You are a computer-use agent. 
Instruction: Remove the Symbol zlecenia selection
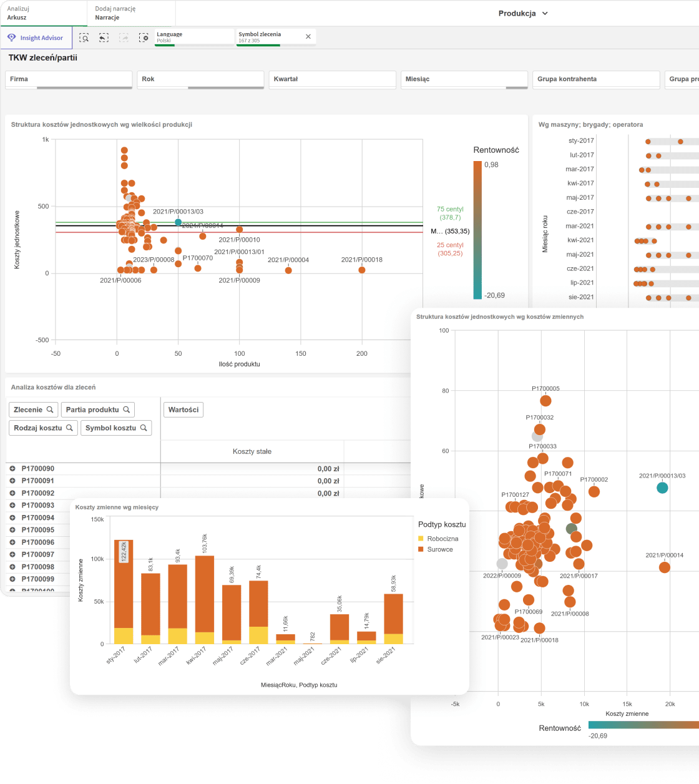(x=308, y=37)
